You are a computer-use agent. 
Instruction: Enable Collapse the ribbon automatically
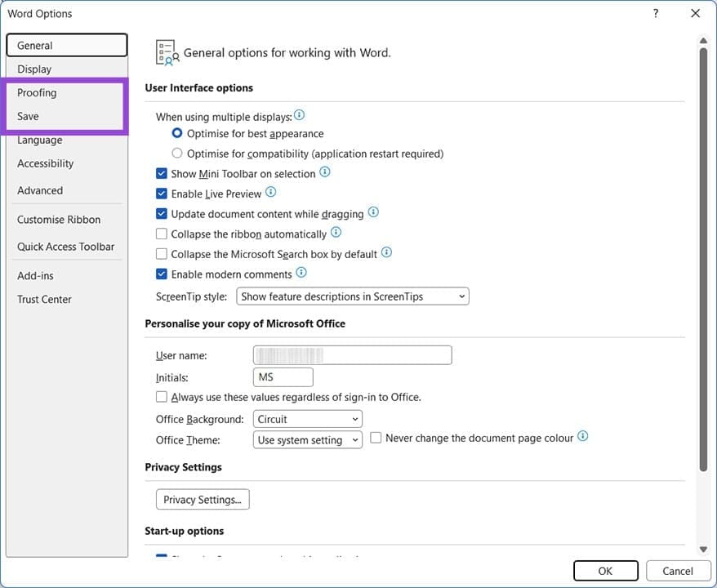[162, 234]
